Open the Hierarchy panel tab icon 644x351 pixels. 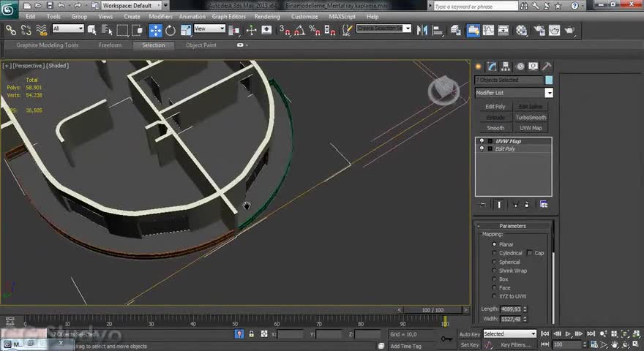point(506,67)
